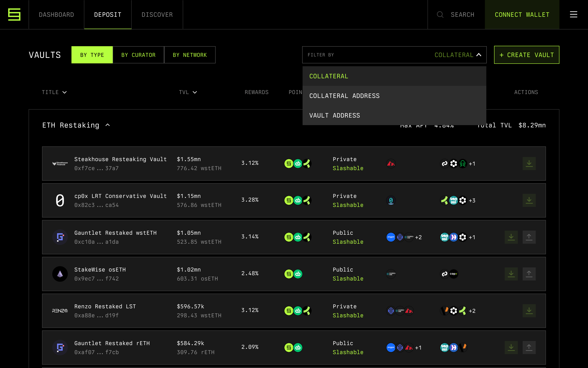Viewport: 588px width, 368px height.
Task: Select Collateral filter option
Action: coord(394,76)
